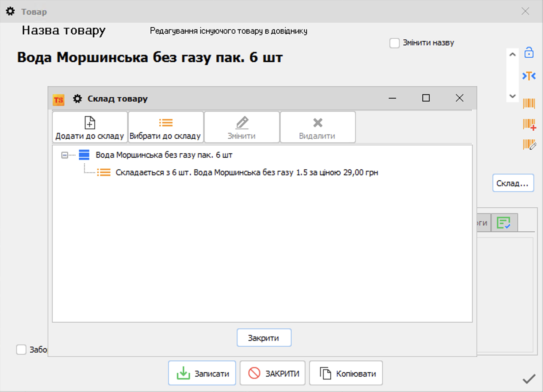Image resolution: width=543 pixels, height=392 pixels.
Task: Click 'Закрити' button in Склад товару dialog
Action: click(x=264, y=338)
